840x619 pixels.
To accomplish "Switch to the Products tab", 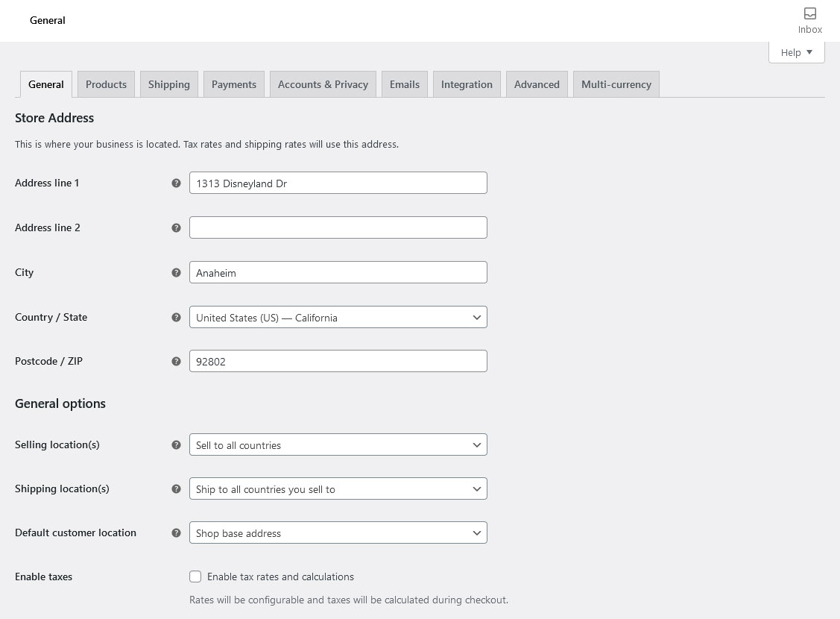I will click(x=106, y=85).
